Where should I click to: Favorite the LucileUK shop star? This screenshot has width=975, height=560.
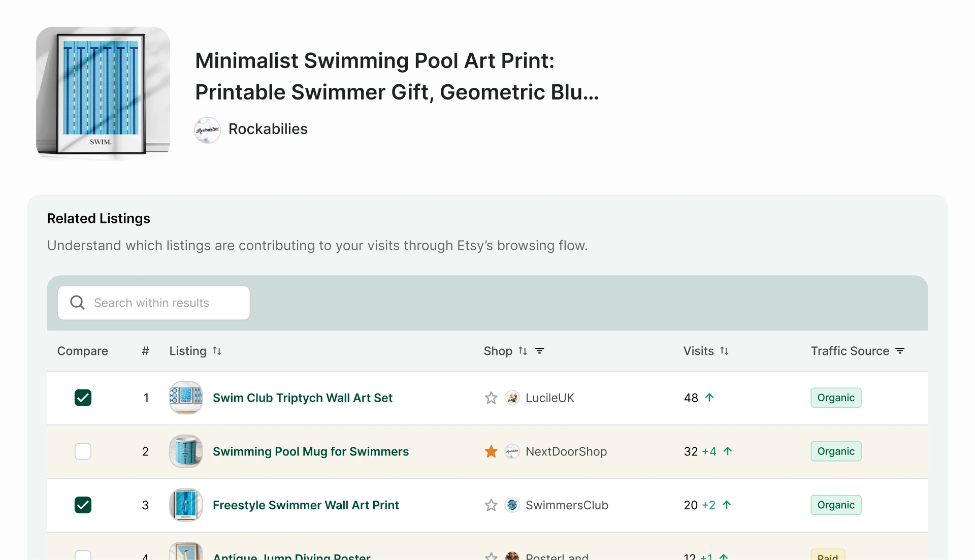pos(491,398)
